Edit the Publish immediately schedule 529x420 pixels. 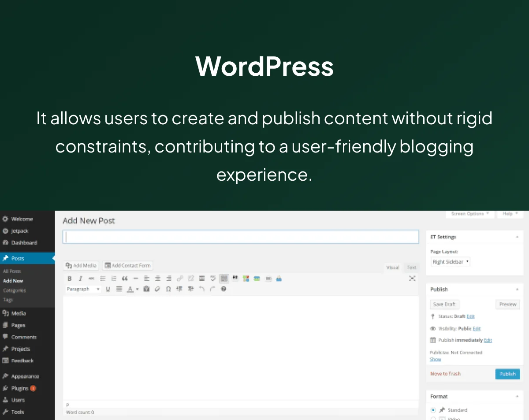(488, 340)
